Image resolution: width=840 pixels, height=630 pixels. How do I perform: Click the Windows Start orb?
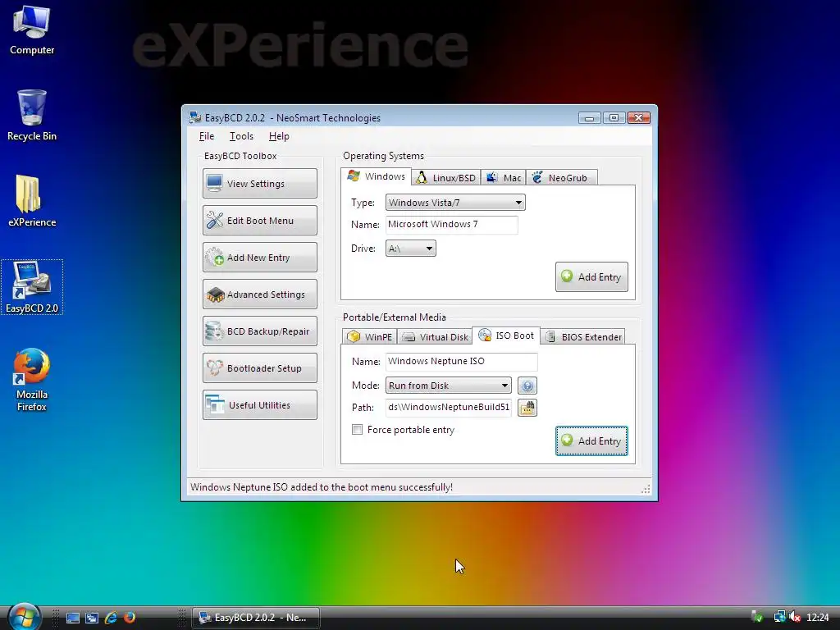[x=24, y=616]
